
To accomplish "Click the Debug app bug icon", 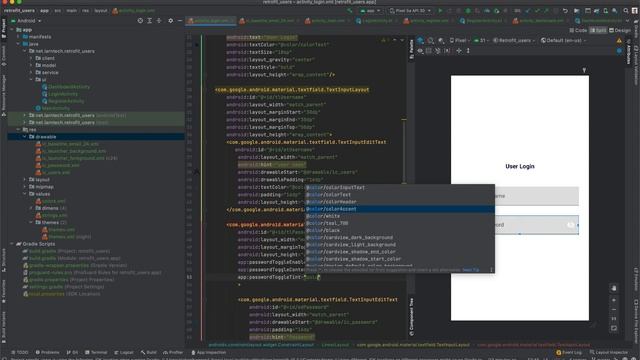I will pos(468,11).
